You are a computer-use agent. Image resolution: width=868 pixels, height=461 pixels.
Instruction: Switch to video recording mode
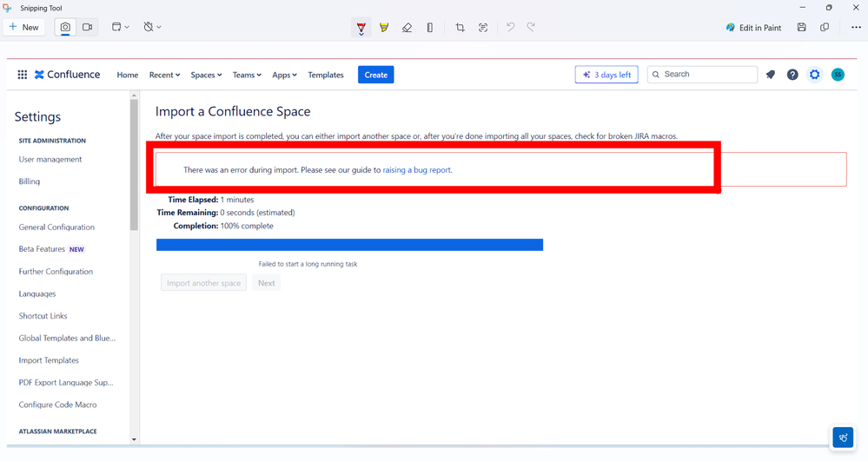click(x=88, y=27)
